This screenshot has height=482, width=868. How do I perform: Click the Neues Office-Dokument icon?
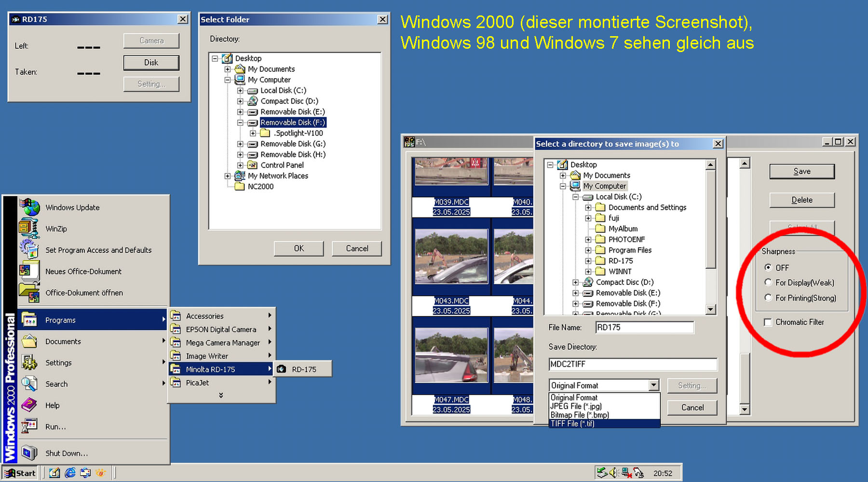29,271
